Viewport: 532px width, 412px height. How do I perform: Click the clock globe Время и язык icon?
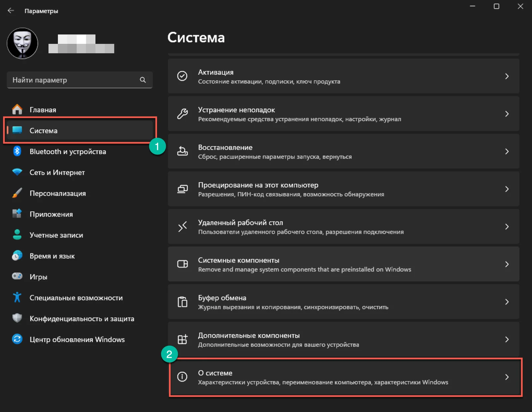pos(17,256)
